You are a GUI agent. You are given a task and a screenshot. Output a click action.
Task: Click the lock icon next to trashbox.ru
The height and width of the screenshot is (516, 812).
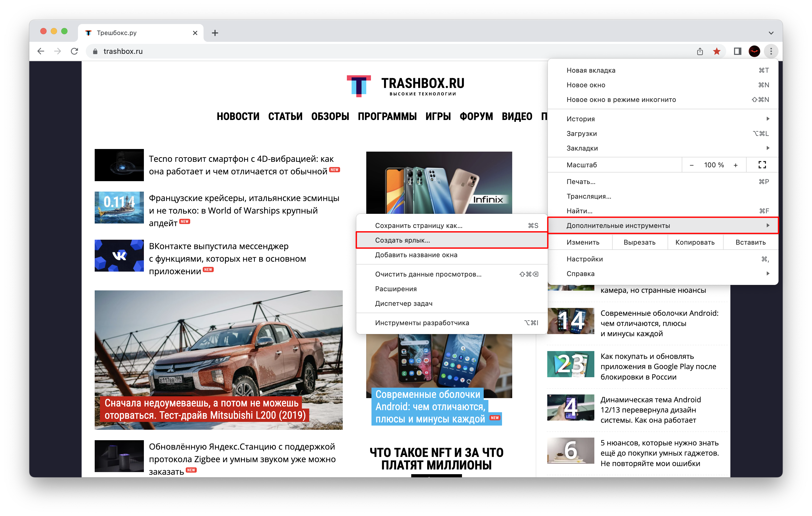(95, 51)
